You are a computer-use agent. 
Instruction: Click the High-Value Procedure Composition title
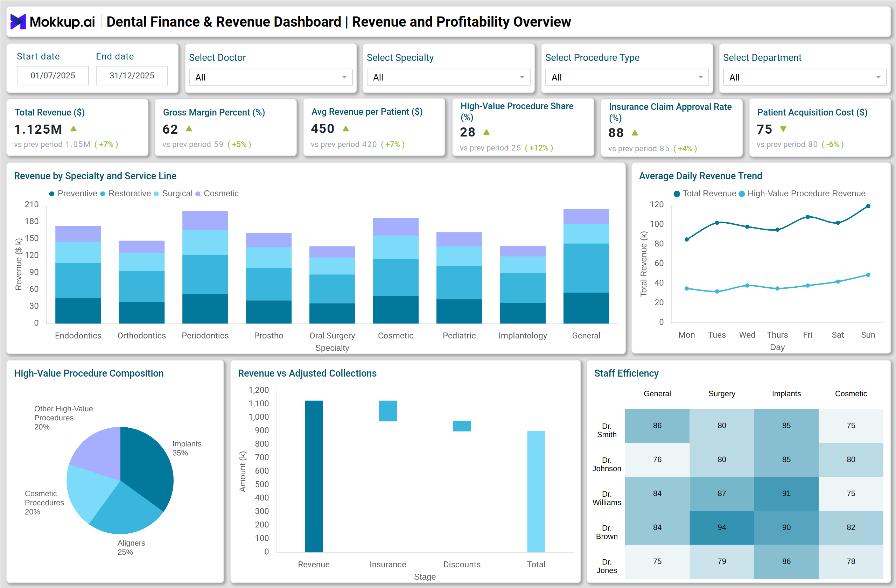[x=89, y=373]
